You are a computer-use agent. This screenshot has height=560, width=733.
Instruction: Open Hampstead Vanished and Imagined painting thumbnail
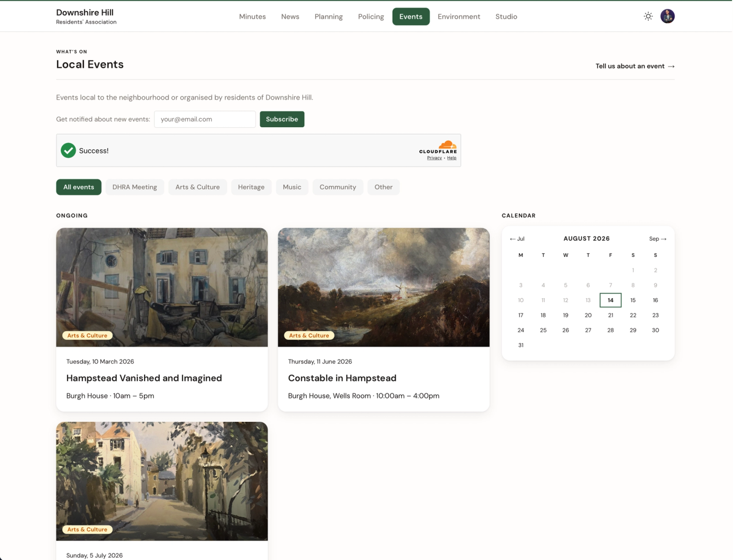point(162,287)
